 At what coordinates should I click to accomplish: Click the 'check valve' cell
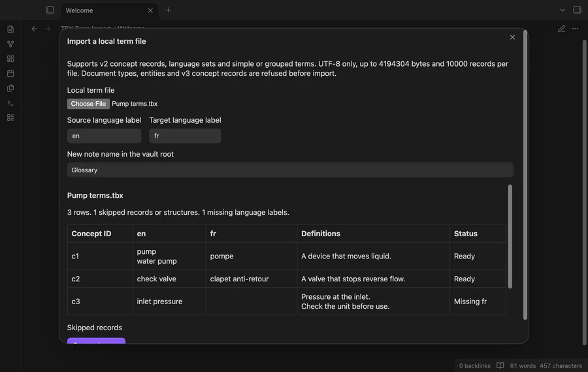pos(169,279)
